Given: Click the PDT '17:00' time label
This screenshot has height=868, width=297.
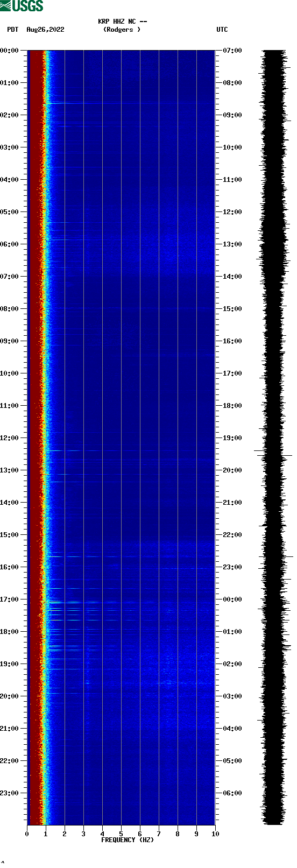Looking at the screenshot, I should (x=10, y=599).
